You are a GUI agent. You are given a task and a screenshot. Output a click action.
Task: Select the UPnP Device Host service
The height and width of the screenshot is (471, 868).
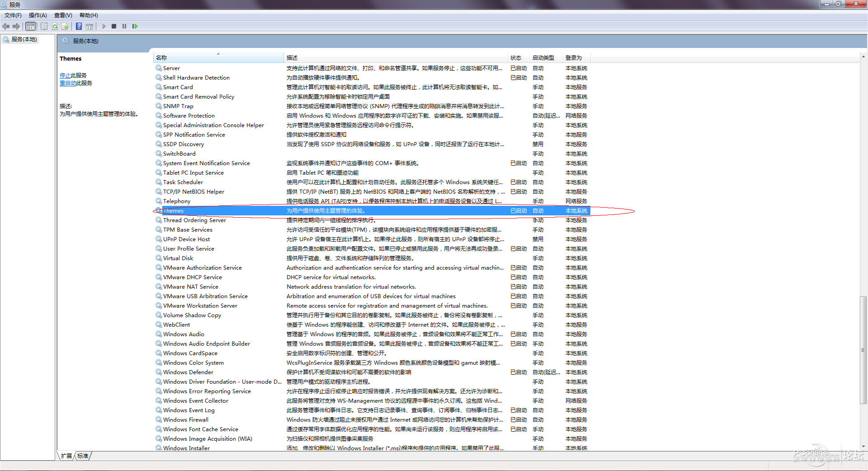372,239
